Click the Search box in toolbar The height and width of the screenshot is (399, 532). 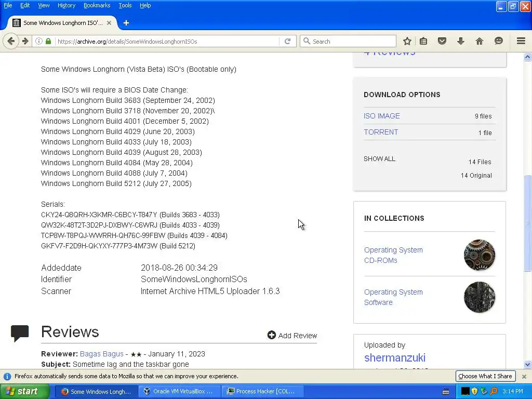click(x=348, y=42)
